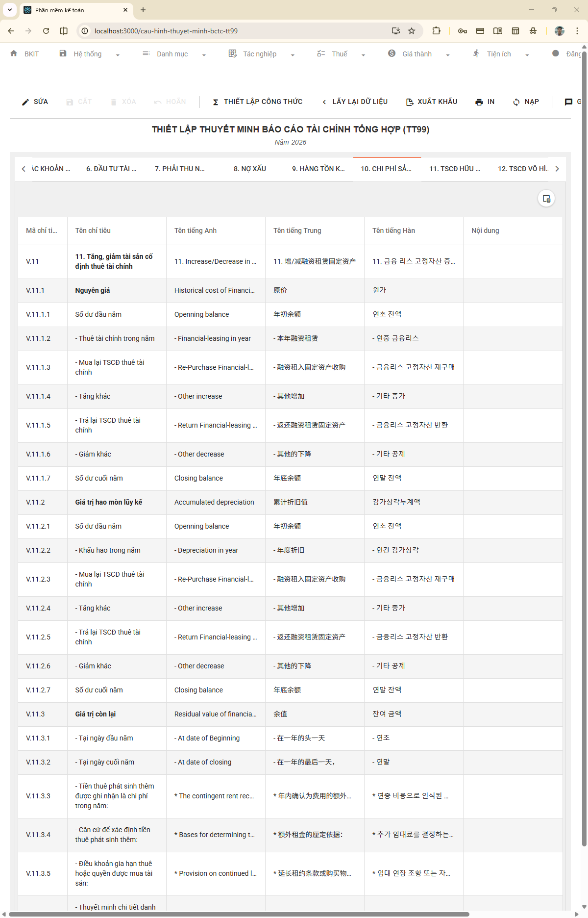Click the Mã chỉ ti... column header
588x918 pixels.
click(43, 230)
